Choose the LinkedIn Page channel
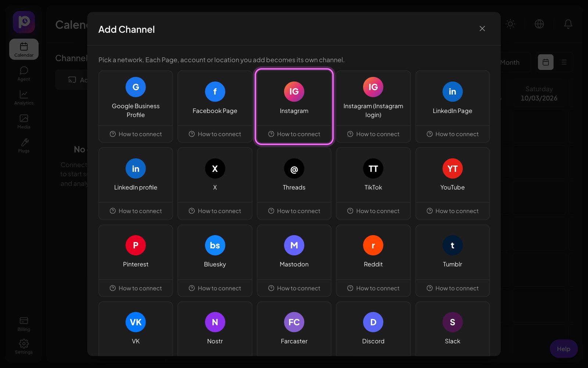588x368 pixels. (x=452, y=98)
